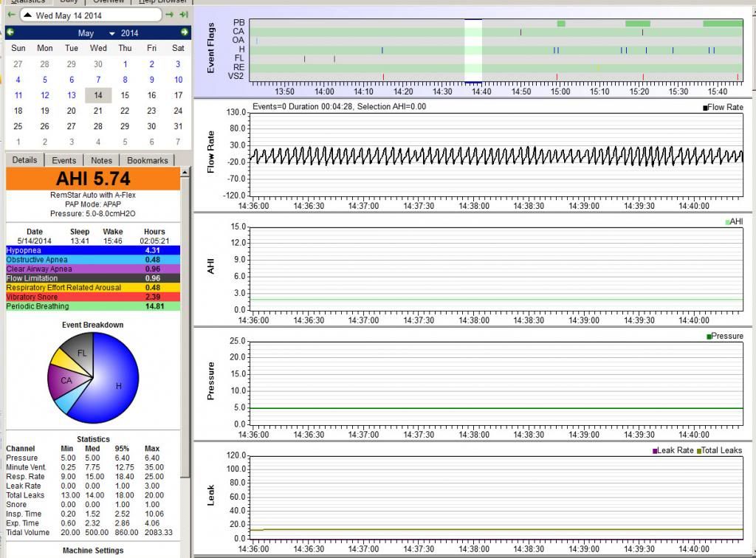Click the Hypopnea 4.31 row
This screenshot has width=756, height=558.
[93, 250]
